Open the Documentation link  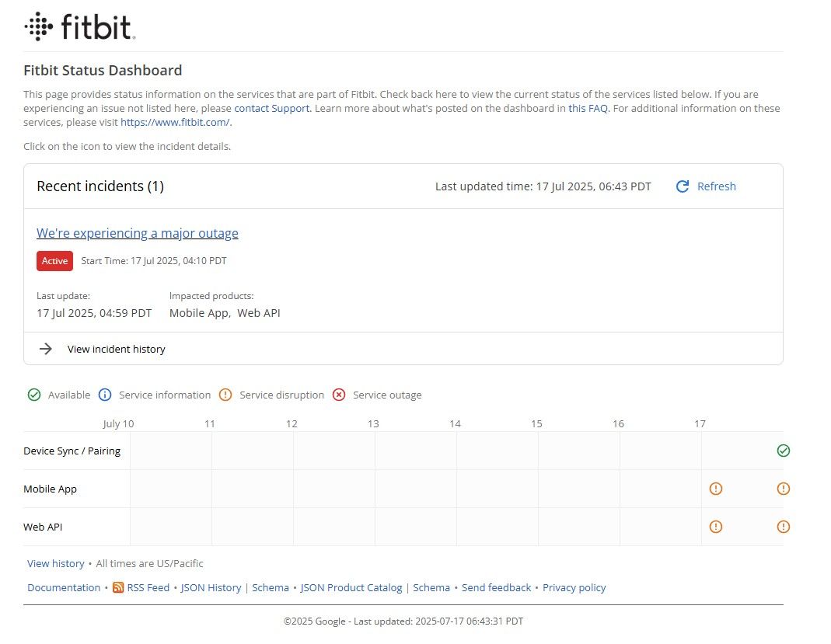click(x=64, y=588)
